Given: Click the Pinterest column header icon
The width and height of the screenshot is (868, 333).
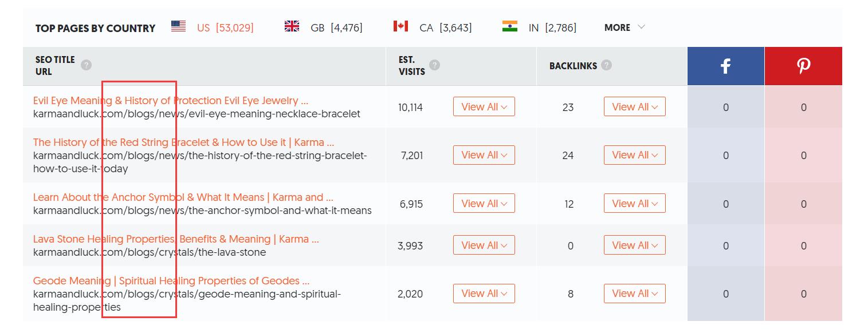Looking at the screenshot, I should click(x=803, y=66).
